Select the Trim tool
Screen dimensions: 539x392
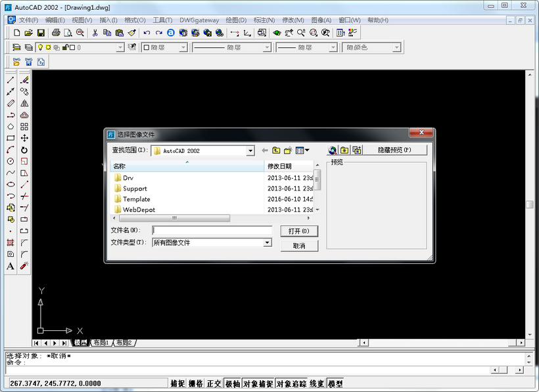24,196
